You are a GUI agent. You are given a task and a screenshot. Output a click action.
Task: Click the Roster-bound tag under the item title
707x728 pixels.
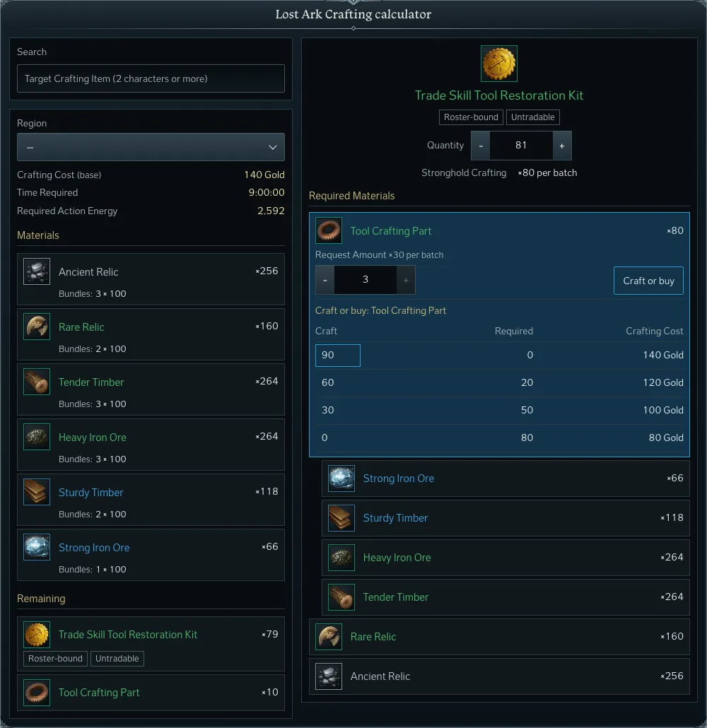click(471, 117)
